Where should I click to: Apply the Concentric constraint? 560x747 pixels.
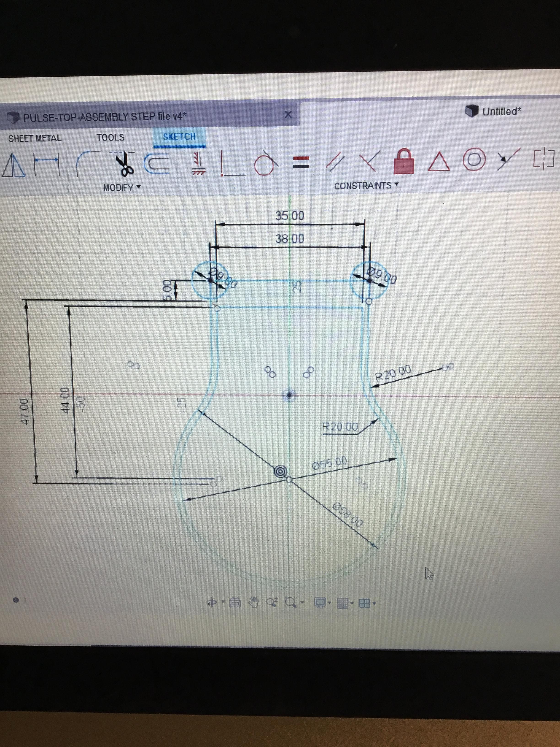pos(474,159)
